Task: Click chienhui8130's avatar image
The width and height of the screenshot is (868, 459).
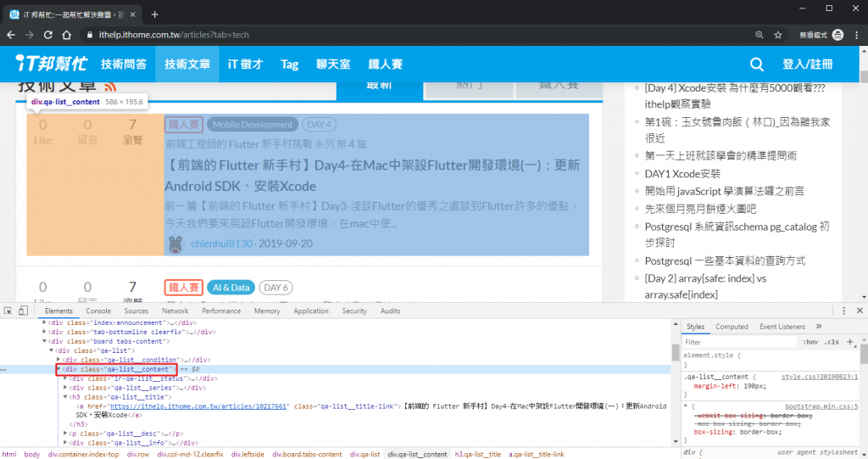Action: (x=175, y=243)
